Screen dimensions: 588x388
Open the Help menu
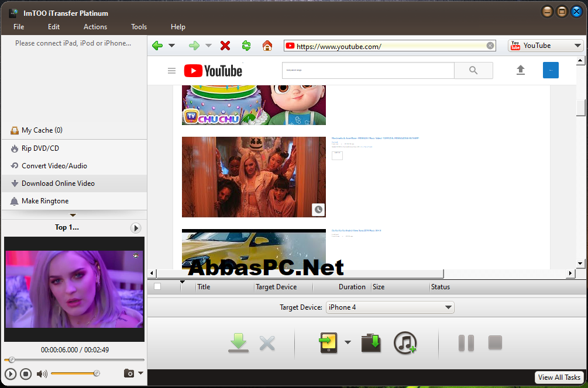coord(178,27)
